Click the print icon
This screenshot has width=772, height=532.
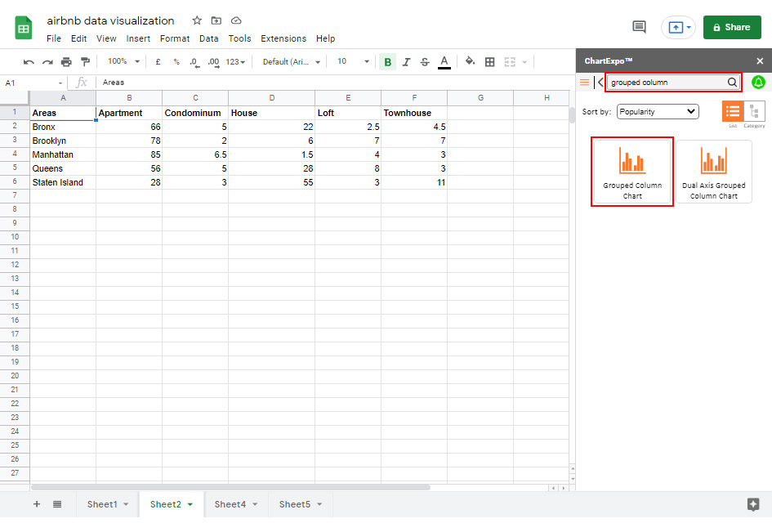pos(66,62)
